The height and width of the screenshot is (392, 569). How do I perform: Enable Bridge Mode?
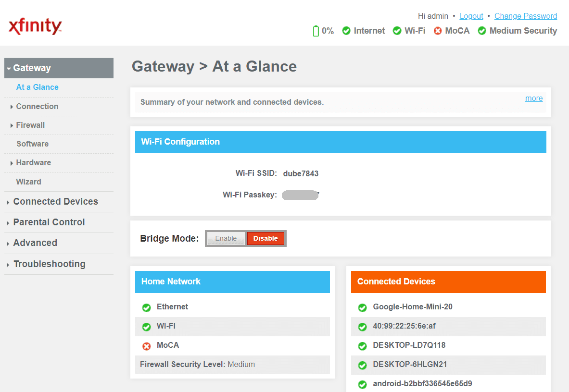(226, 238)
